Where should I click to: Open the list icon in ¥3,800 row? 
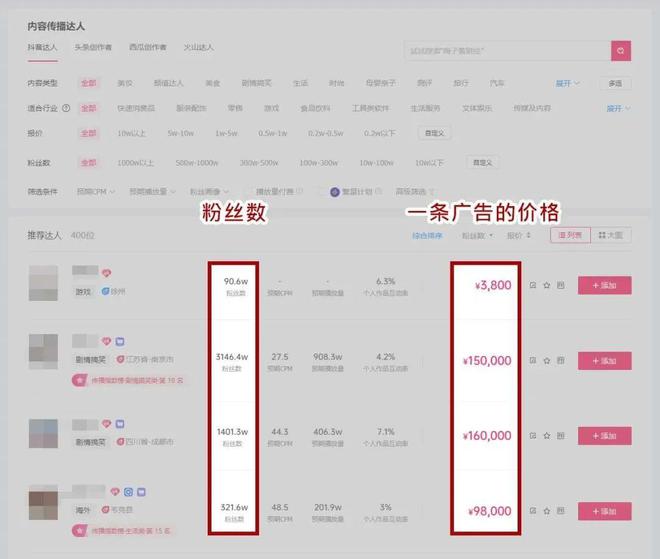560,286
